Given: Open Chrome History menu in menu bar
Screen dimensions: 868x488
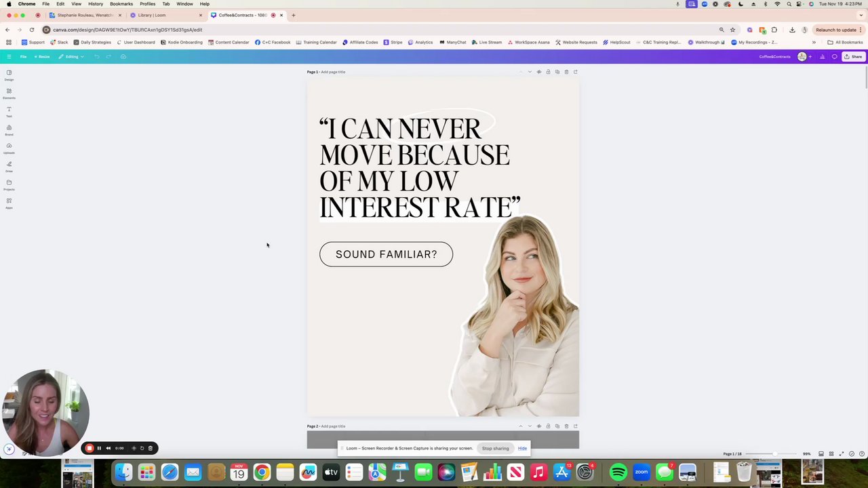Looking at the screenshot, I should pyautogui.click(x=96, y=4).
